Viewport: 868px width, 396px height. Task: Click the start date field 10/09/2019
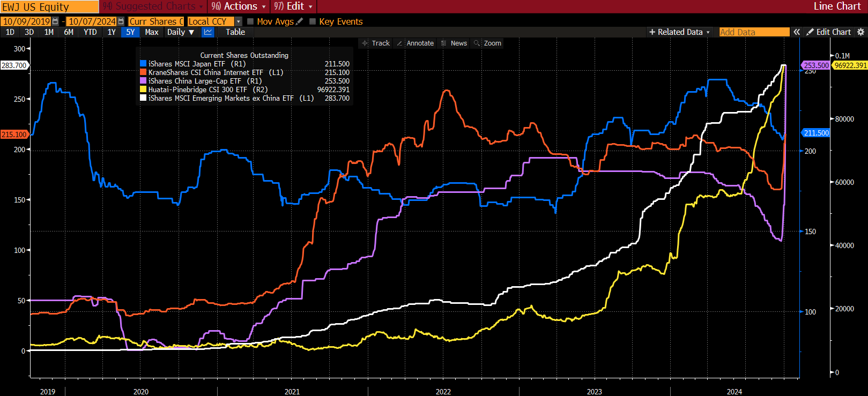pos(26,21)
